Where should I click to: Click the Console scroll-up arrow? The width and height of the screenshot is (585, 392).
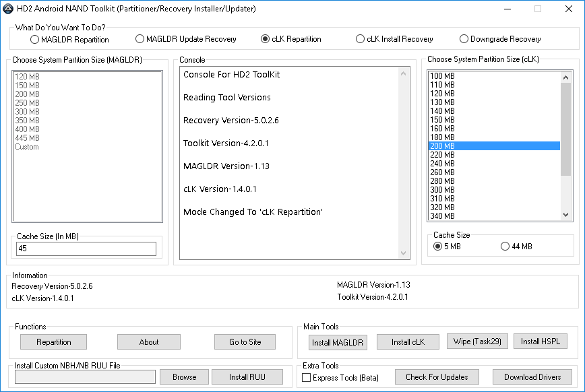403,74
